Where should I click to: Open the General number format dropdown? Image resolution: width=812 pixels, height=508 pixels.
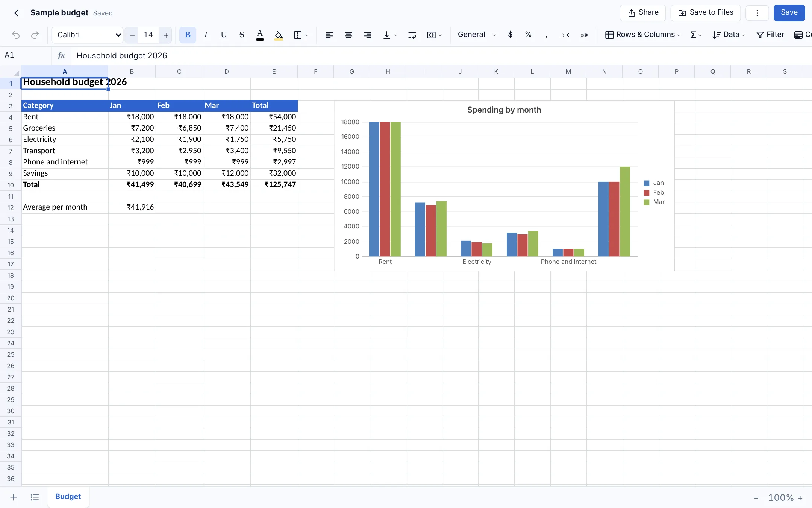pos(477,35)
